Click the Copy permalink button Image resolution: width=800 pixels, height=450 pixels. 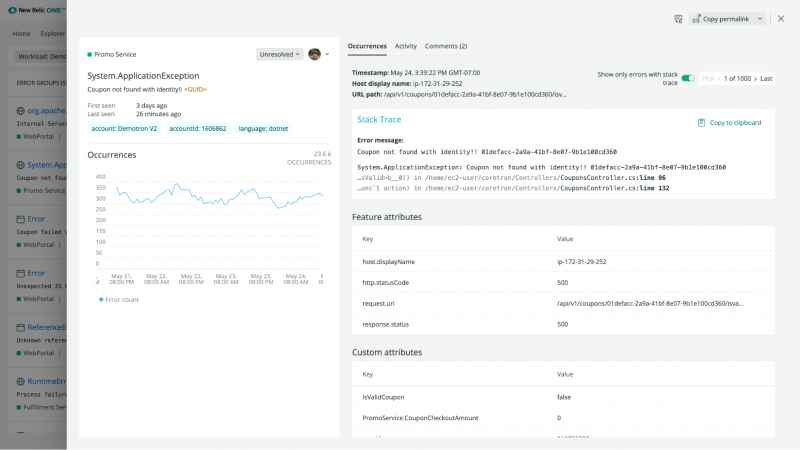721,19
